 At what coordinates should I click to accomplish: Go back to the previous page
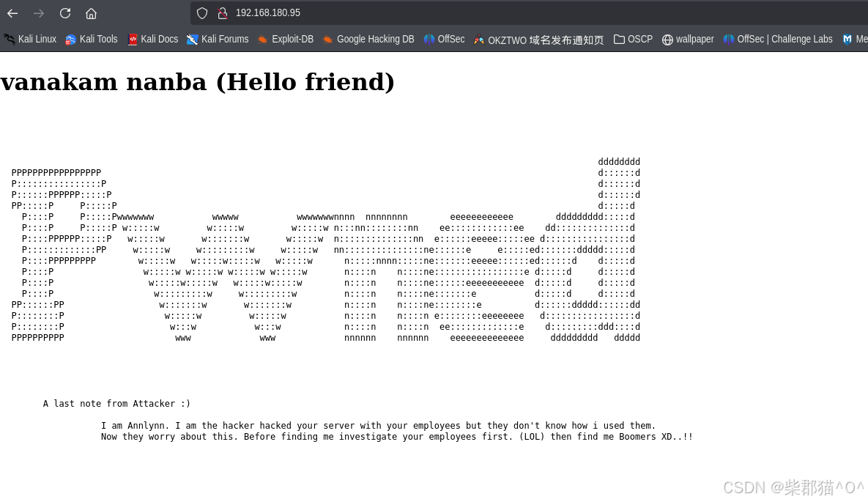click(x=12, y=13)
